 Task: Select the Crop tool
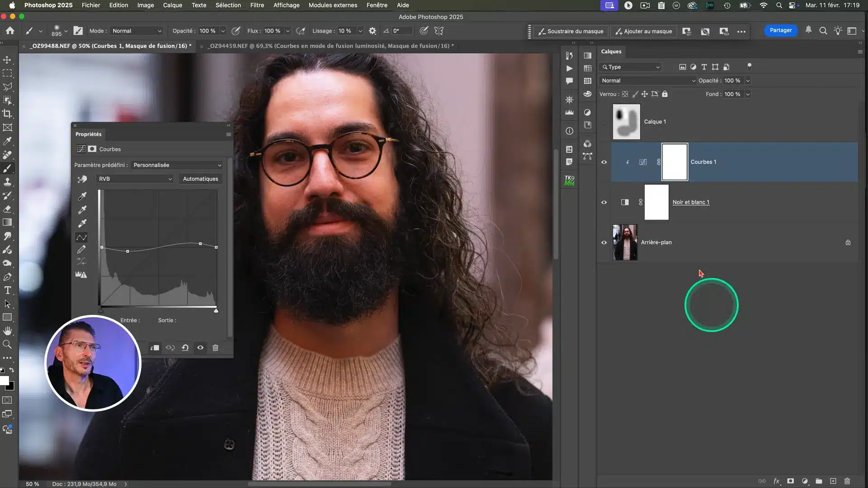[x=7, y=114]
